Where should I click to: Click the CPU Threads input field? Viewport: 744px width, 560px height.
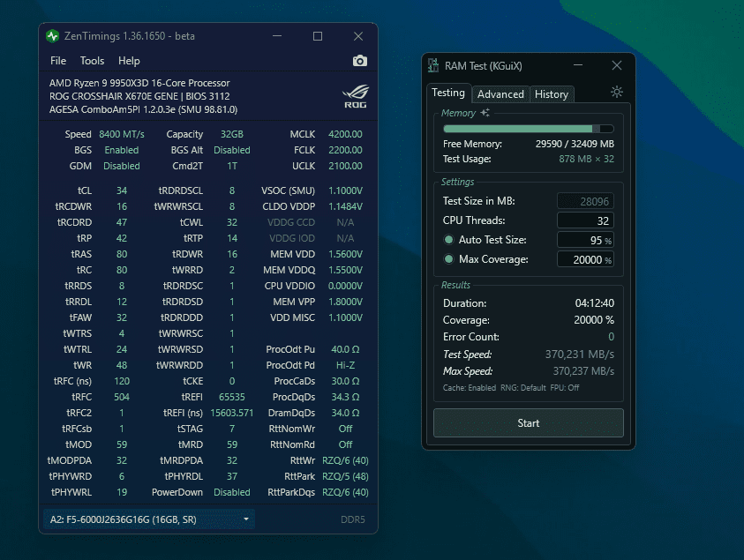tap(585, 220)
